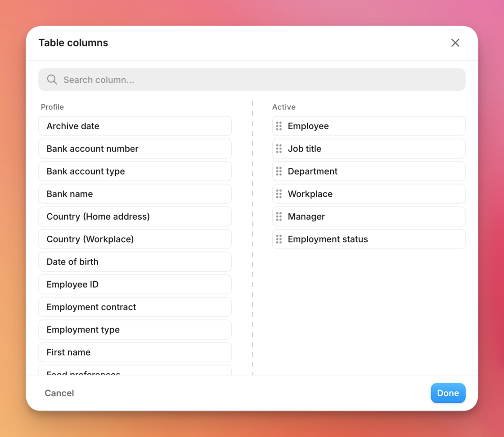This screenshot has width=504, height=437.
Task: Click the Manager column drag handle
Action: tap(279, 216)
